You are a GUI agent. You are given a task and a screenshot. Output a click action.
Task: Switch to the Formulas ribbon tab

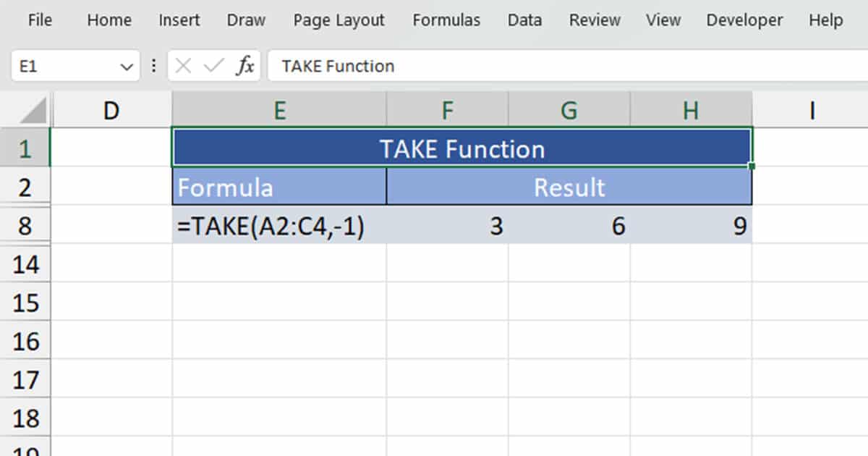click(446, 20)
